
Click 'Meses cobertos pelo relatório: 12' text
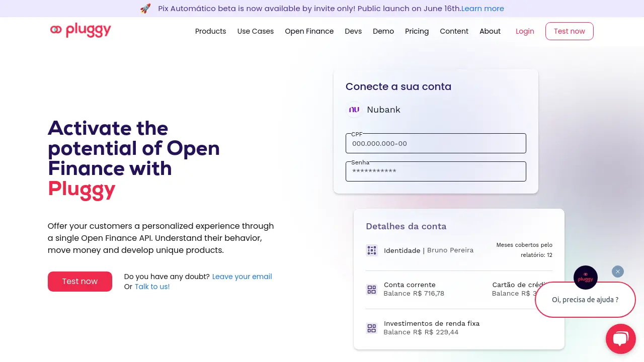(x=524, y=250)
